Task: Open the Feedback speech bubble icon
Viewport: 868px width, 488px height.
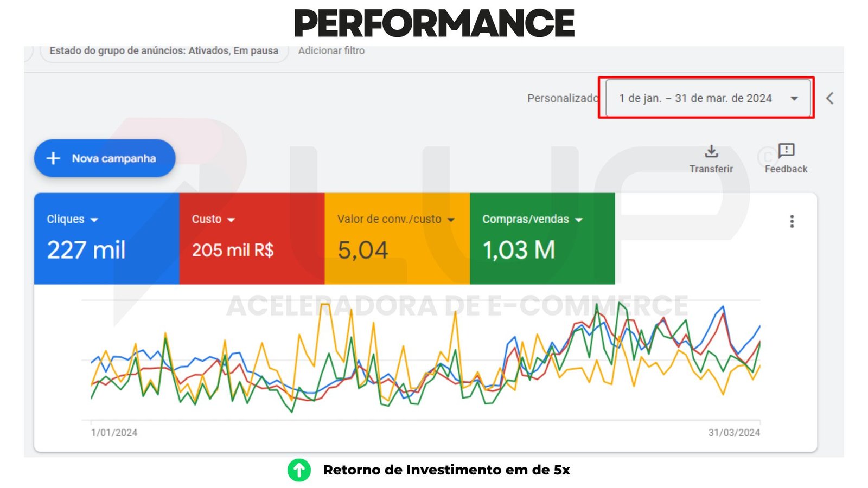Action: pos(786,150)
